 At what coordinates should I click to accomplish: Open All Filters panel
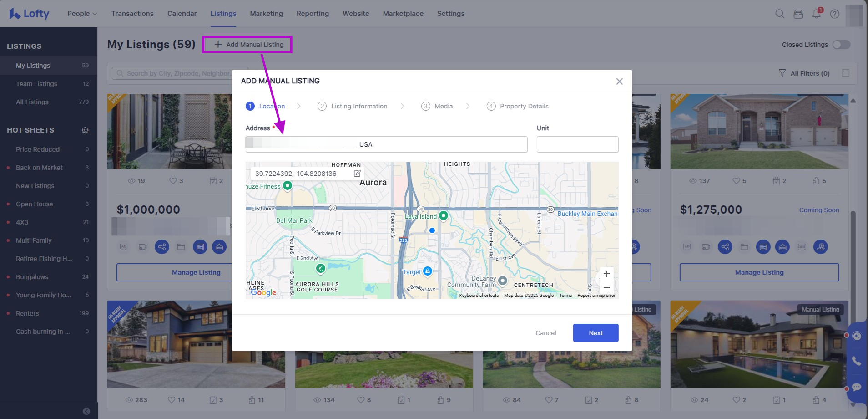tap(804, 73)
